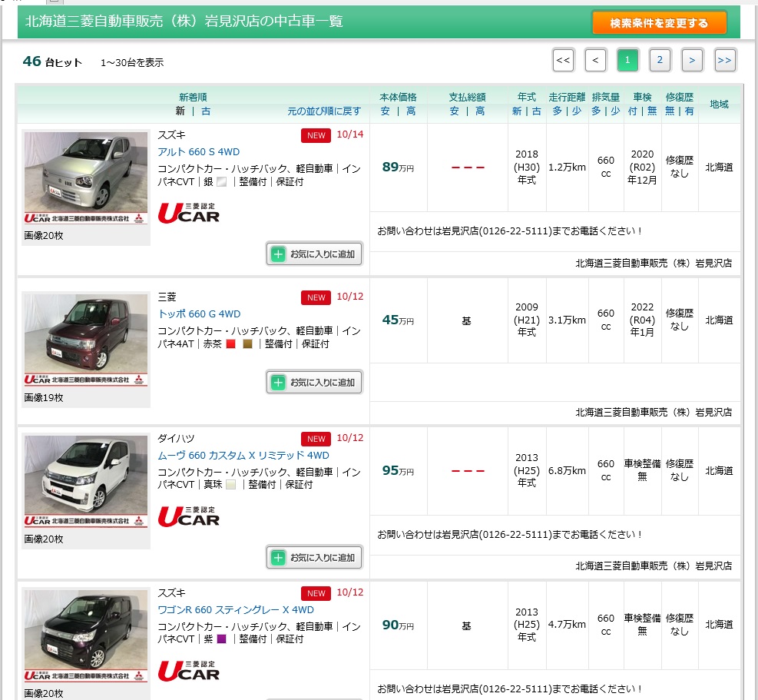
Task: Click the 89万円 price of the アルト
Action: click(x=398, y=168)
